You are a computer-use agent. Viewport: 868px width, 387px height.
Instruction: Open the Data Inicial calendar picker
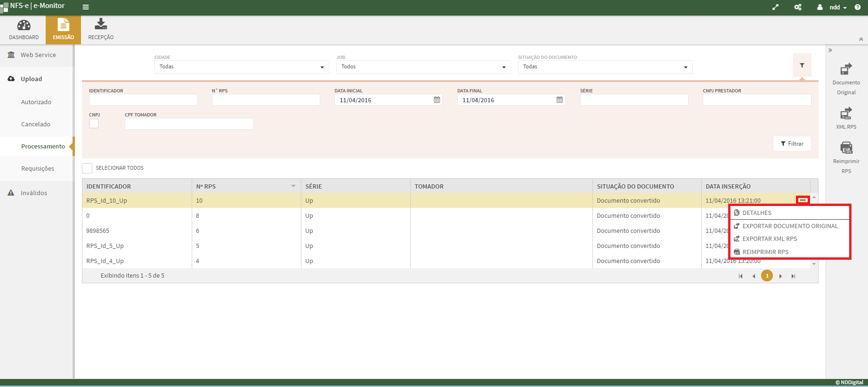(437, 100)
